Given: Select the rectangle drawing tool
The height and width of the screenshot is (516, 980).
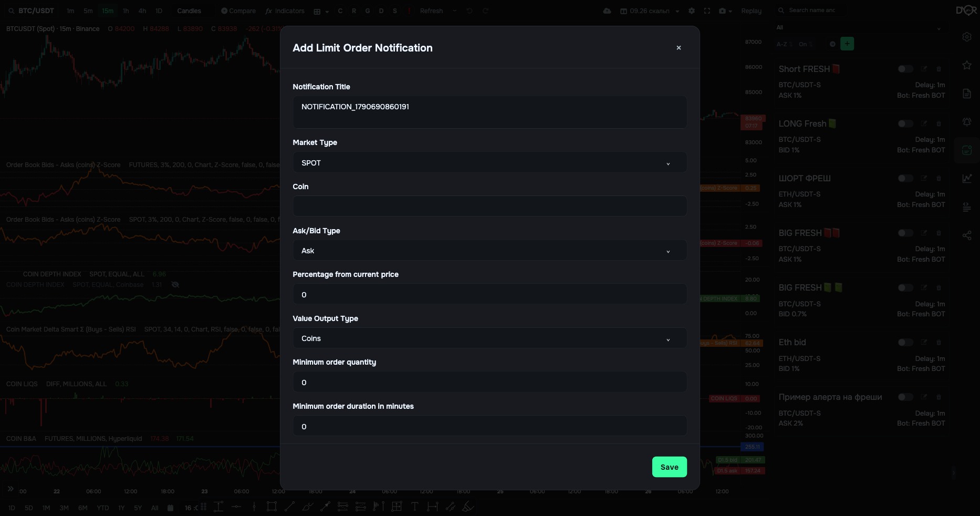Looking at the screenshot, I should pos(272,507).
